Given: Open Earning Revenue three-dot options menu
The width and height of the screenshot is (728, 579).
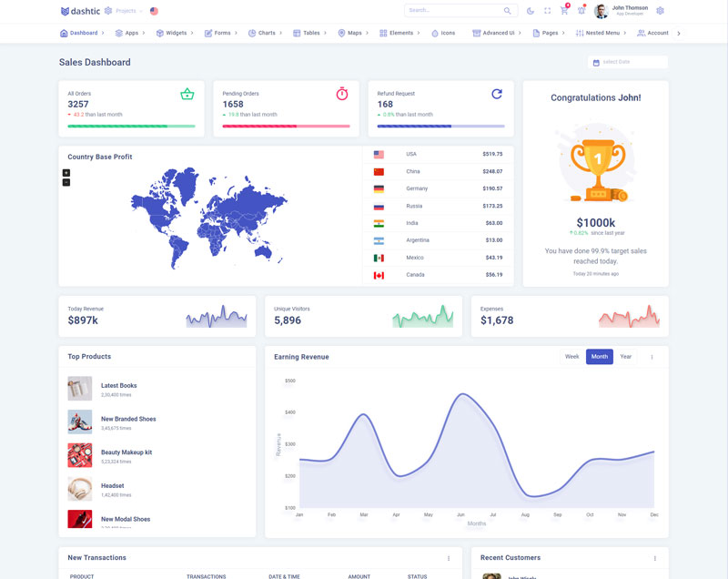Looking at the screenshot, I should click(652, 357).
